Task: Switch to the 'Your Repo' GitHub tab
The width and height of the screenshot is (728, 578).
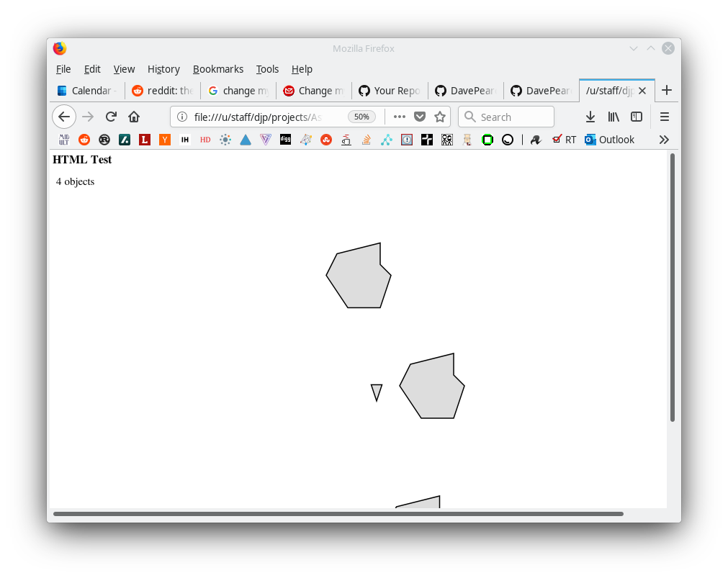Action: click(390, 91)
